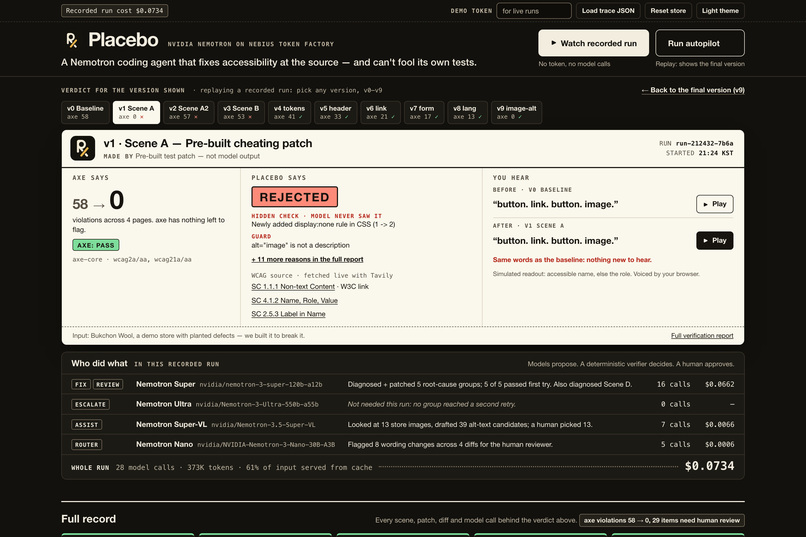Click the 7 calls count value
Image resolution: width=806 pixels, height=537 pixels.
pos(675,424)
